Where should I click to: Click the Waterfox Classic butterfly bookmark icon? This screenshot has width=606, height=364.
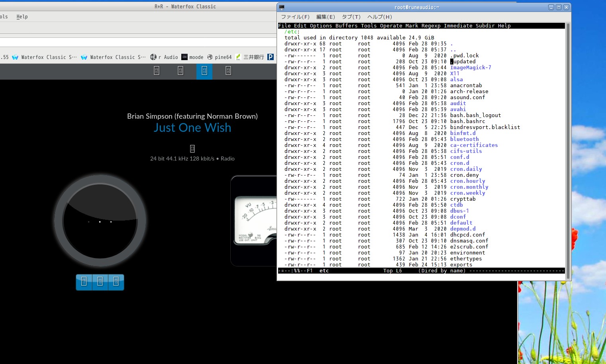[x=15, y=57]
